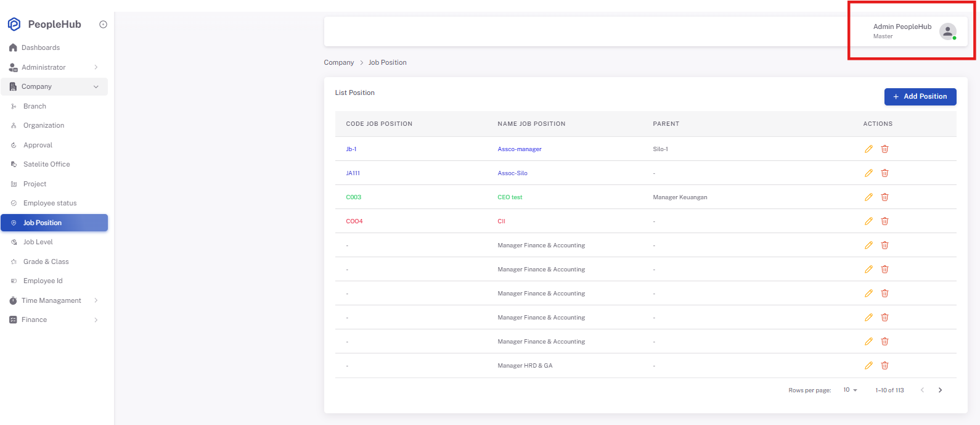Collapse the Company menu section
The height and width of the screenshot is (425, 980).
coord(54,86)
